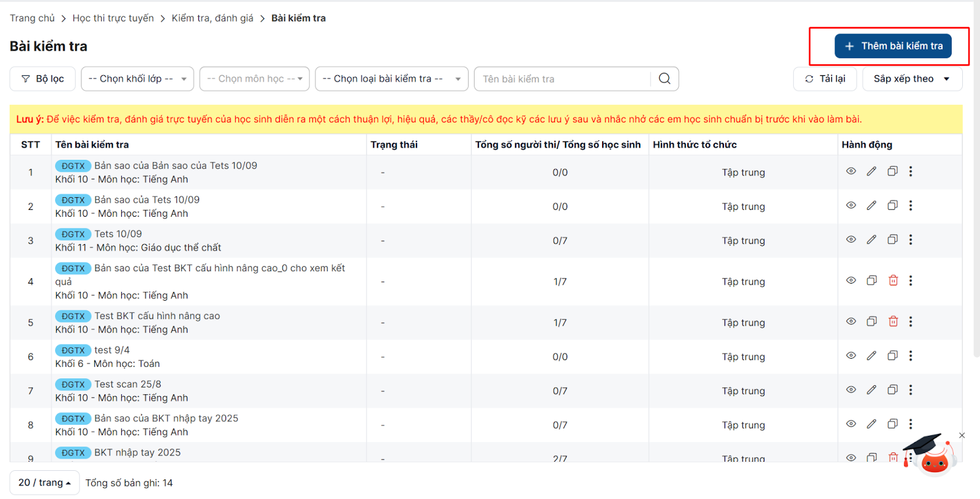The image size is (980, 499).
Task: Duplicate the 'Bản sao của Tets 10/09' test in row 2
Action: [x=892, y=206]
